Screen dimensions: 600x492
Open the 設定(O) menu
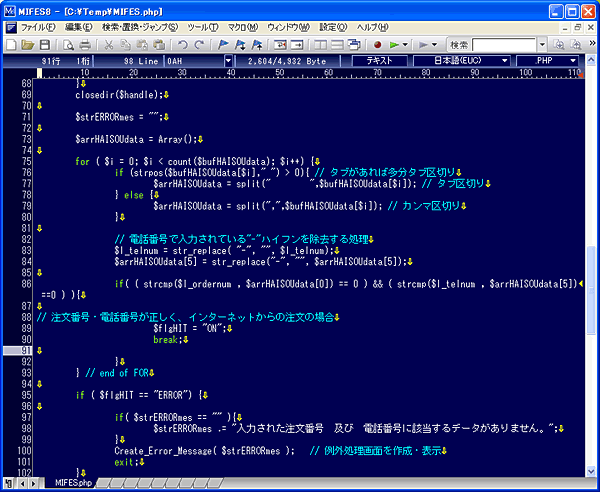tap(333, 28)
